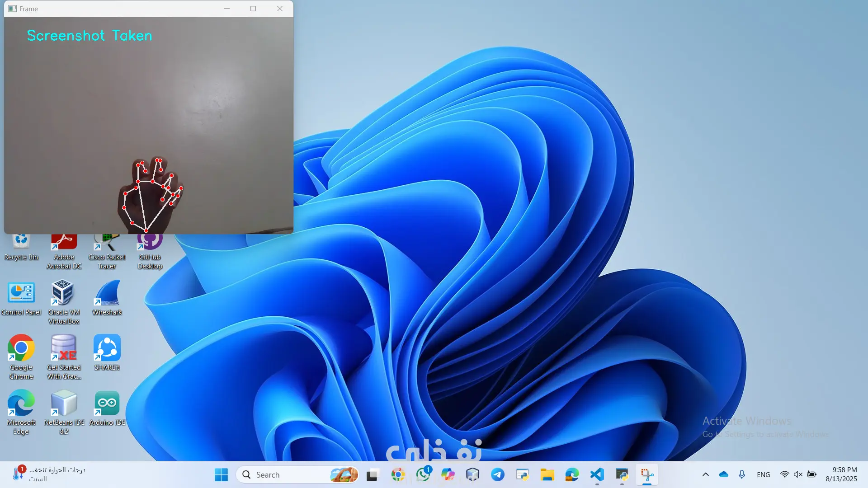Open File Explorer from the taskbar
The image size is (868, 488).
[547, 475]
